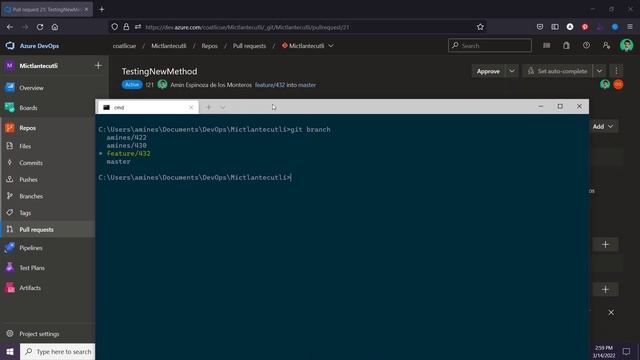The width and height of the screenshot is (640, 360).
Task: Open new terminal tab with plus
Action: [209, 107]
